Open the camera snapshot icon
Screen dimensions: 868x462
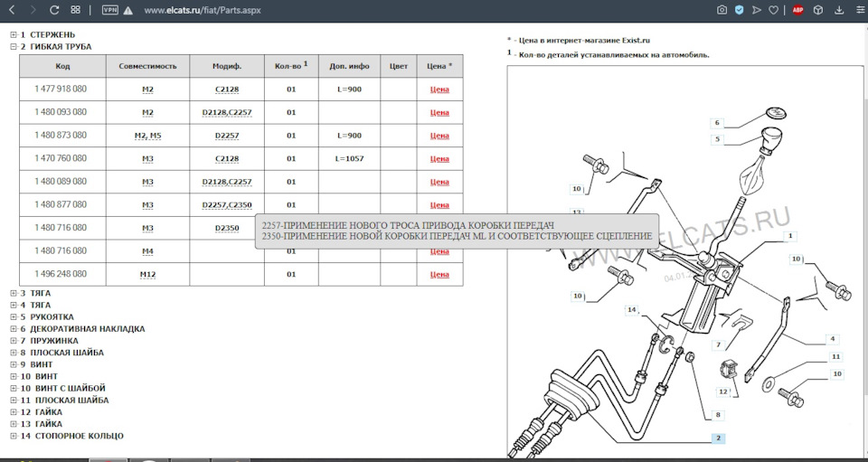tap(722, 10)
